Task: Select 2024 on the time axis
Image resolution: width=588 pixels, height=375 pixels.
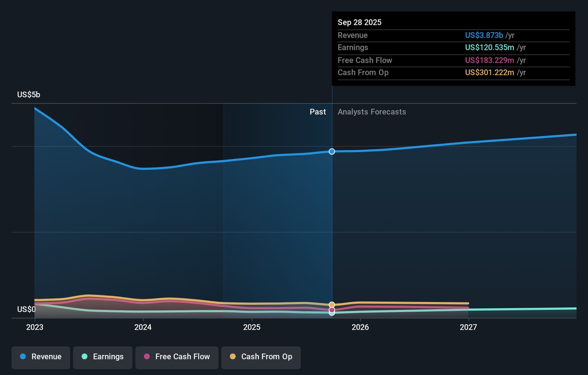Action: [143, 327]
